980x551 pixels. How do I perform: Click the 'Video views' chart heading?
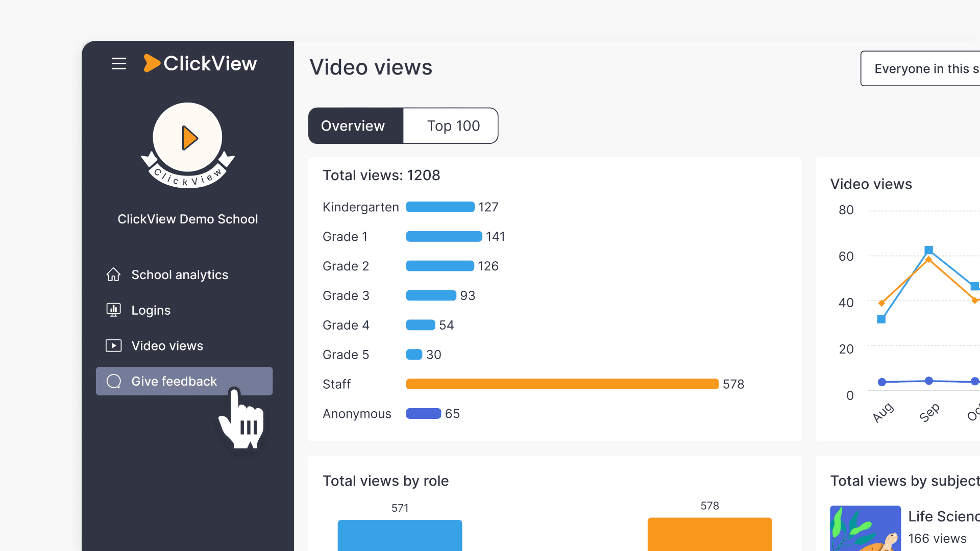click(871, 184)
